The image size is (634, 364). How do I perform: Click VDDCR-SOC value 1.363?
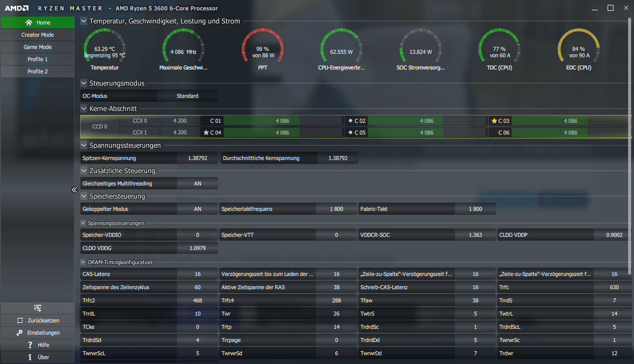tap(475, 235)
